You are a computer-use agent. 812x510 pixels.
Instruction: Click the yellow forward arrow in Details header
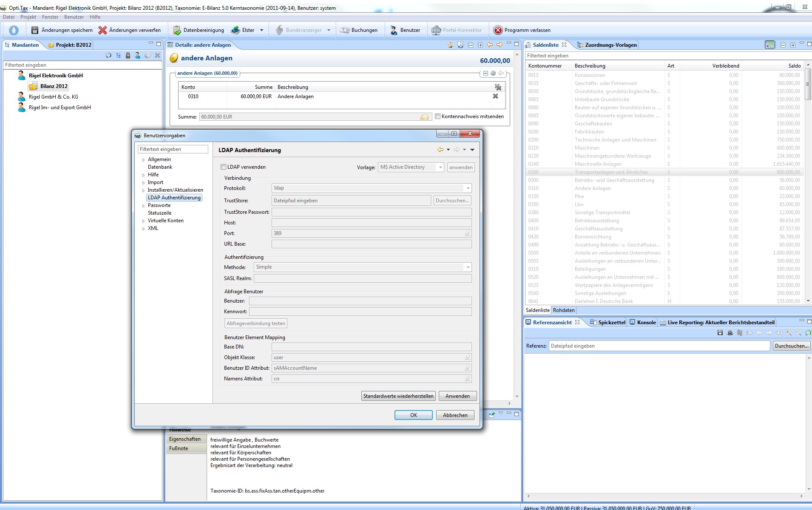click(500, 45)
